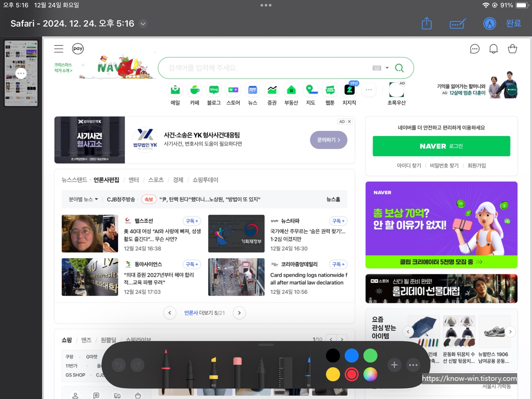The height and width of the screenshot is (399, 532).
Task: Switch to the 뉴스스탠드 tab
Action: coord(74,180)
